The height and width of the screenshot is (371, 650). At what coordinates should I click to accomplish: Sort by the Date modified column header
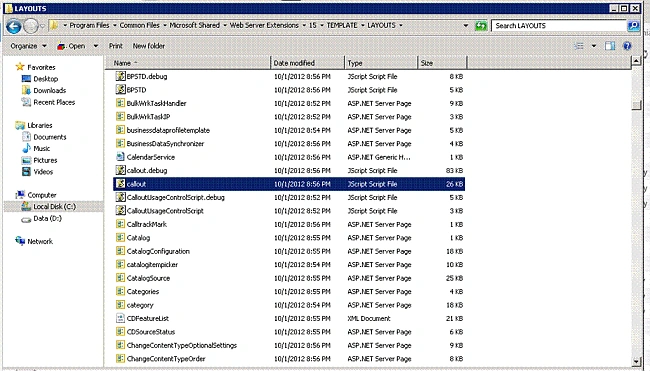click(308, 63)
